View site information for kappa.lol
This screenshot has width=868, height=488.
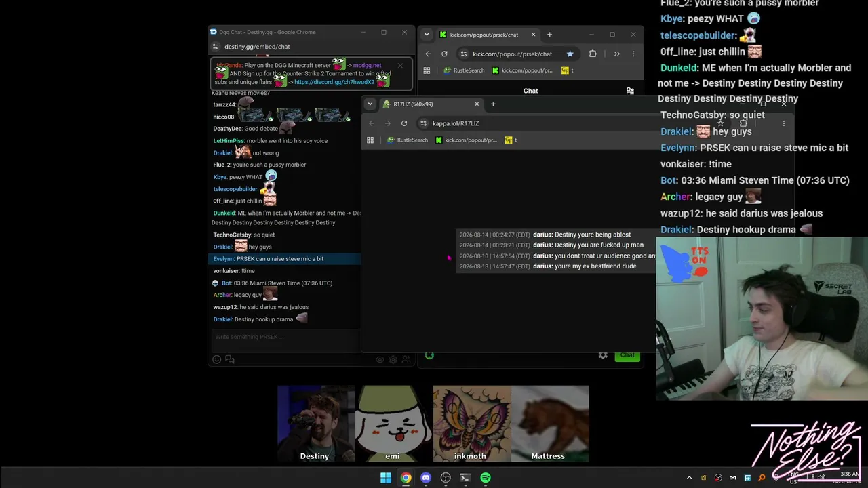tap(423, 123)
